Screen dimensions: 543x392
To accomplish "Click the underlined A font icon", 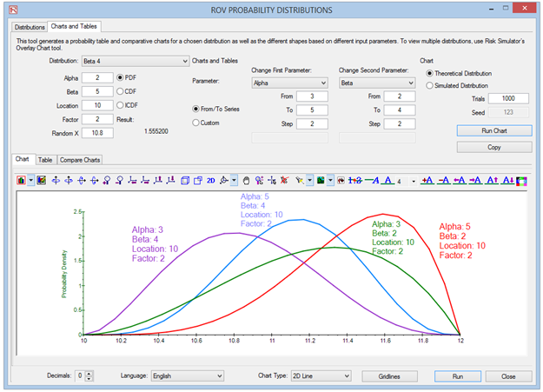I will coord(387,180).
